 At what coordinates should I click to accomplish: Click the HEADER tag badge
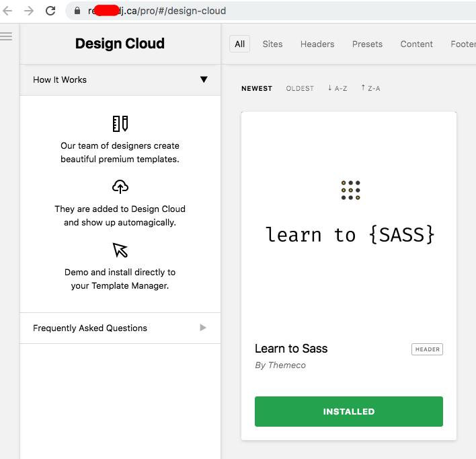(x=427, y=349)
